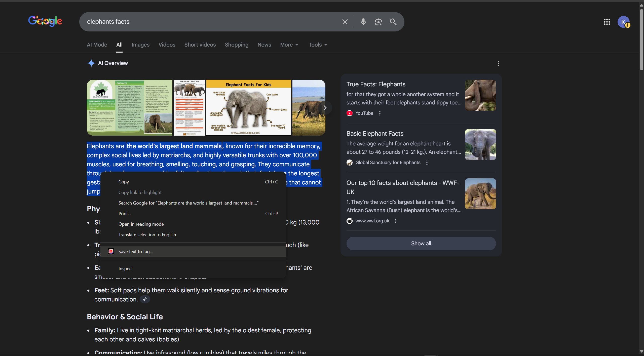Open three-dot menu beside YouTube source
Image resolution: width=644 pixels, height=356 pixels.
pos(380,113)
